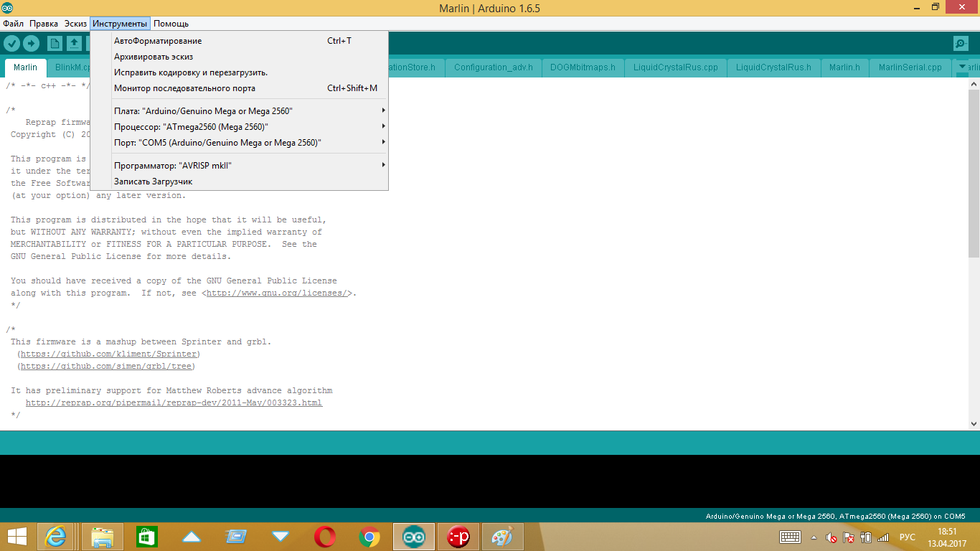Launch Opera from the taskbar
Screen dimensions: 980x551
tap(325, 537)
